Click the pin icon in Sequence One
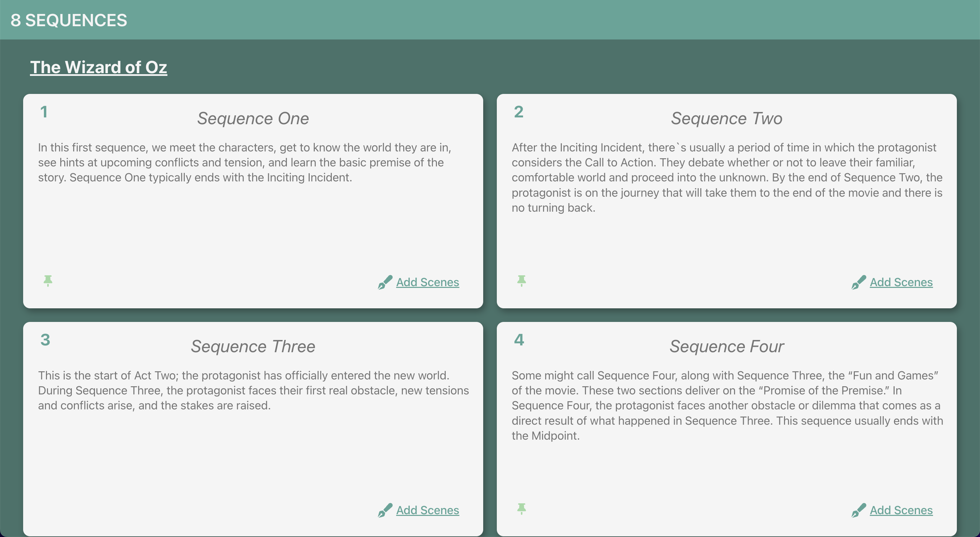Screen dimensions: 980x537 tap(48, 281)
